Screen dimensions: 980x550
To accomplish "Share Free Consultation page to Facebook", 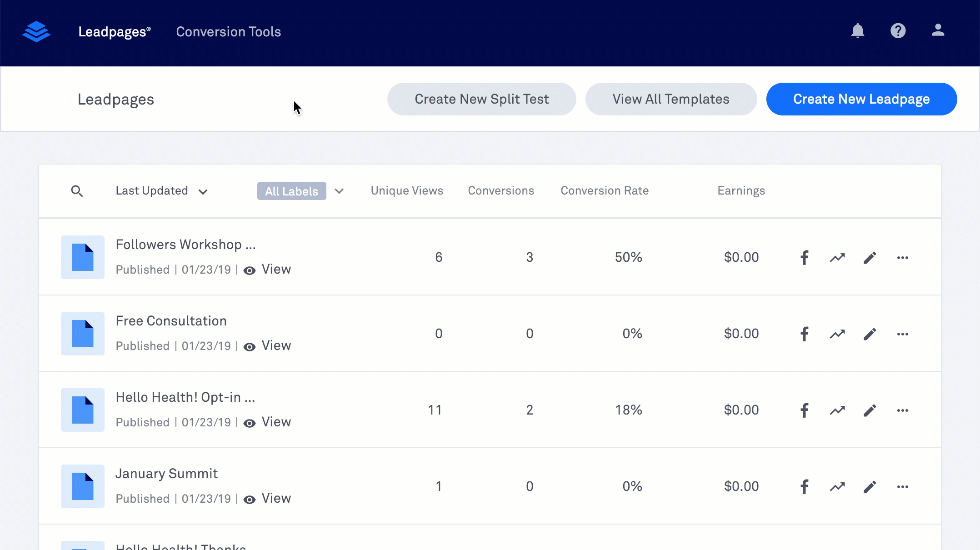I will point(805,334).
